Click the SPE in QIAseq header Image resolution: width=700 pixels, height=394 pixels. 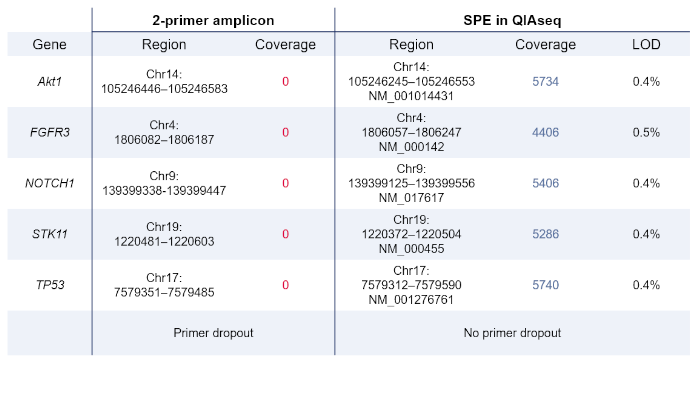512,21
